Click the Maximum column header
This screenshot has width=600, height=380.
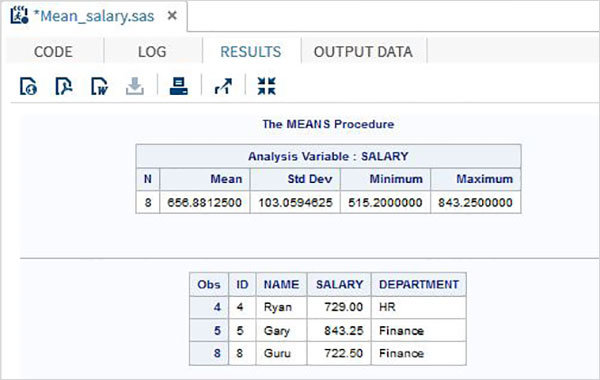476,179
